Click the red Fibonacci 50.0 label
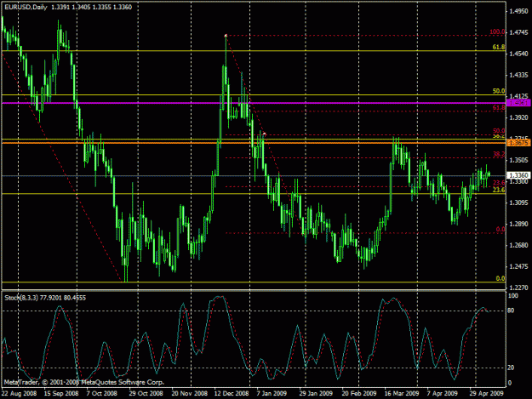 coord(499,131)
